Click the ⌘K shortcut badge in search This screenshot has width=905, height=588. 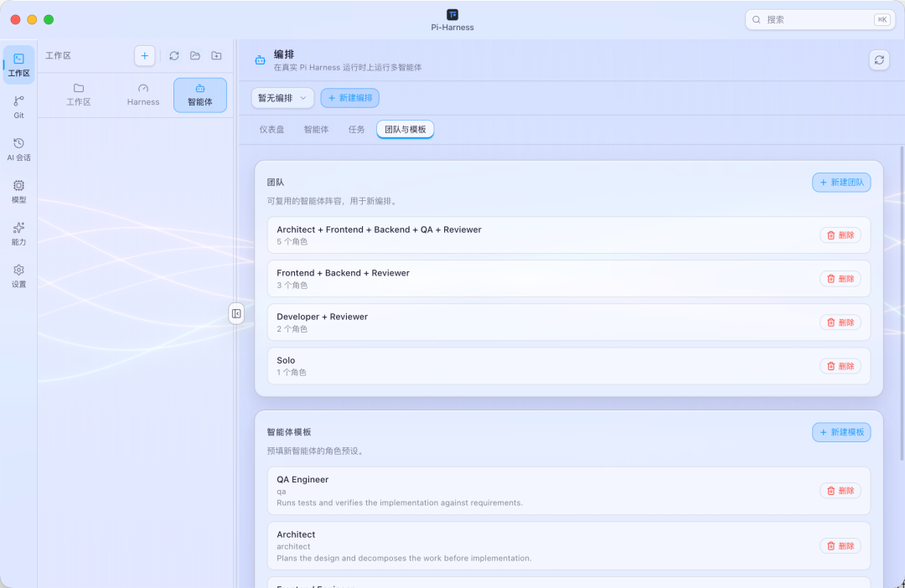pos(882,19)
